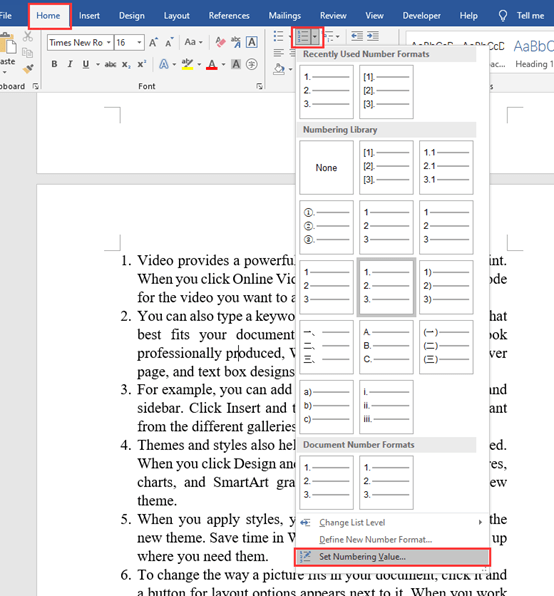Screen dimensions: 554x596
Task: Pick the a) b) c) number format
Action: pyautogui.click(x=326, y=407)
